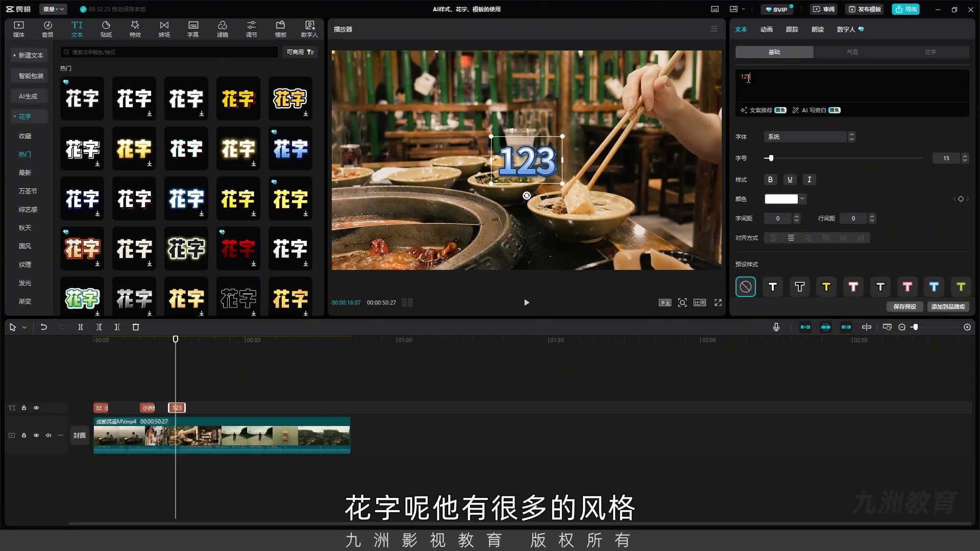Open the 滤镜 filters panel
This screenshot has width=980, height=551.
223,29
